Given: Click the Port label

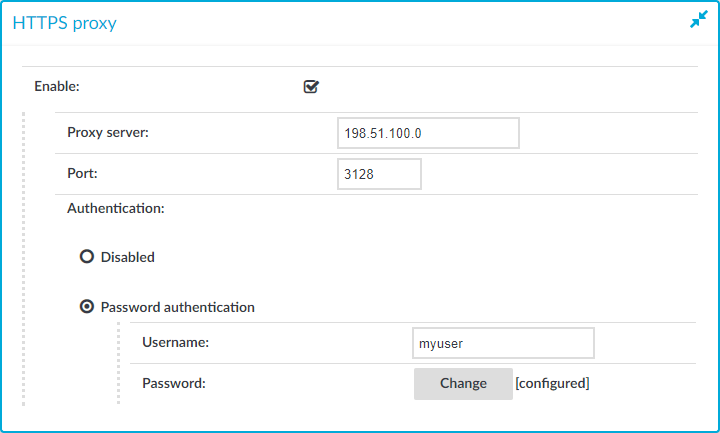Looking at the screenshot, I should (x=82, y=173).
